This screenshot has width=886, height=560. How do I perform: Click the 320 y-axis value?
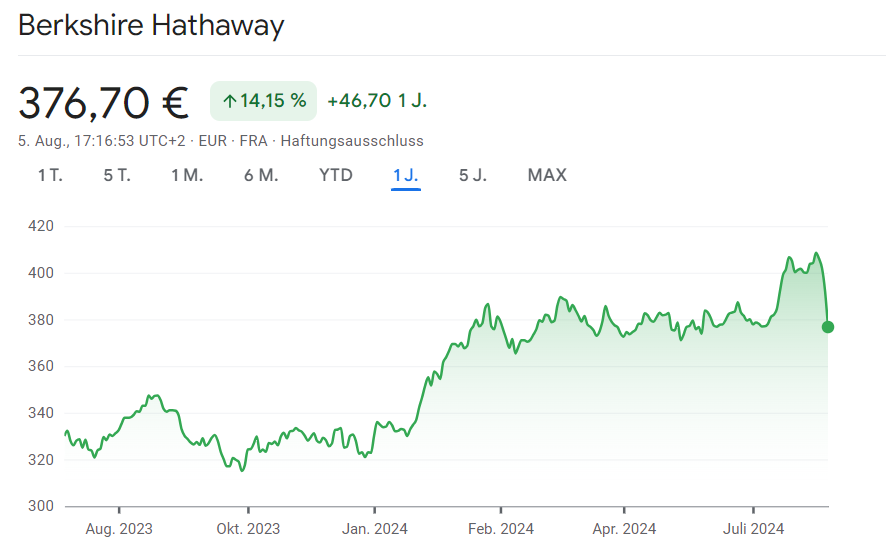[x=41, y=460]
